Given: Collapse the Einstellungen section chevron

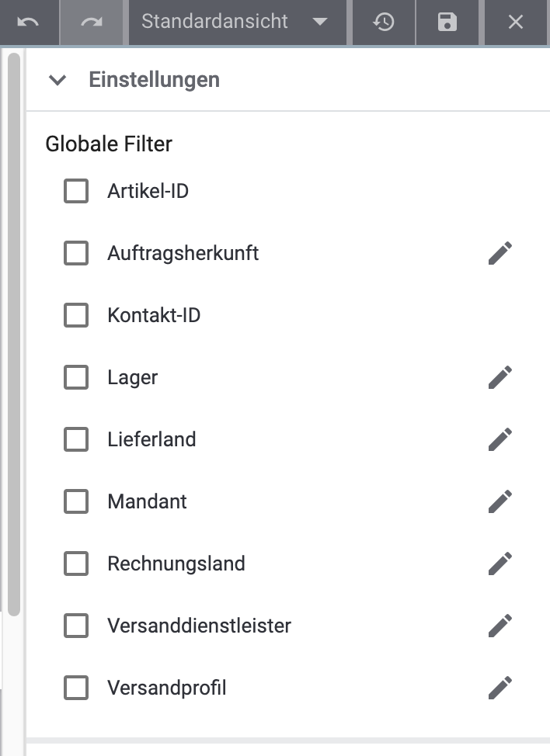Looking at the screenshot, I should (x=57, y=80).
